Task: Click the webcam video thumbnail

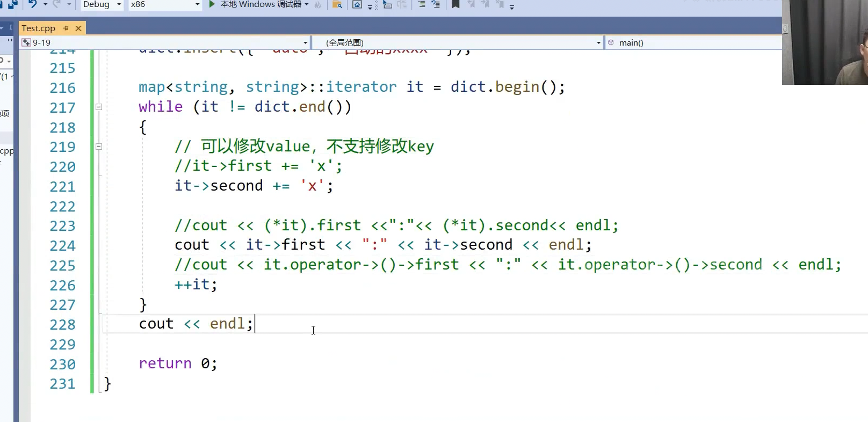Action: (x=825, y=42)
